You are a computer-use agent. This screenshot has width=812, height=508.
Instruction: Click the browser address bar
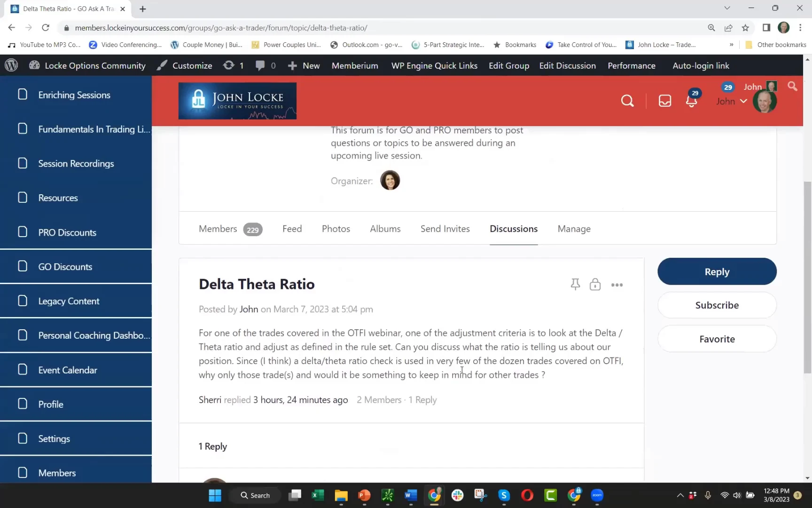point(381,28)
